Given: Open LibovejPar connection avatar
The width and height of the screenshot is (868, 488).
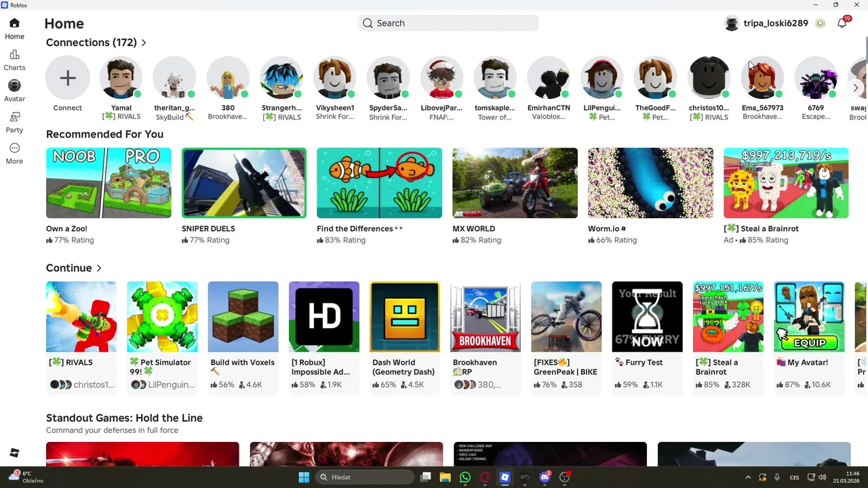Looking at the screenshot, I should coord(441,78).
